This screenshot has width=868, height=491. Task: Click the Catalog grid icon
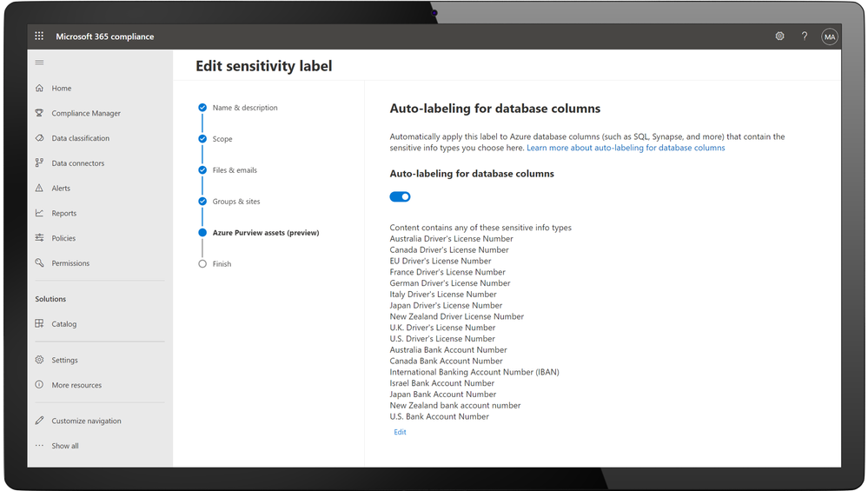point(39,323)
